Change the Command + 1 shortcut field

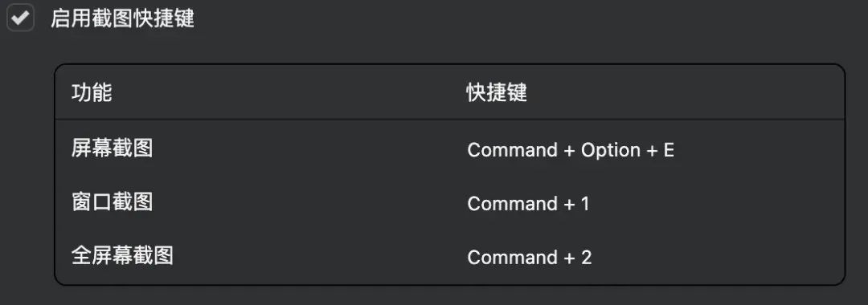tap(529, 204)
